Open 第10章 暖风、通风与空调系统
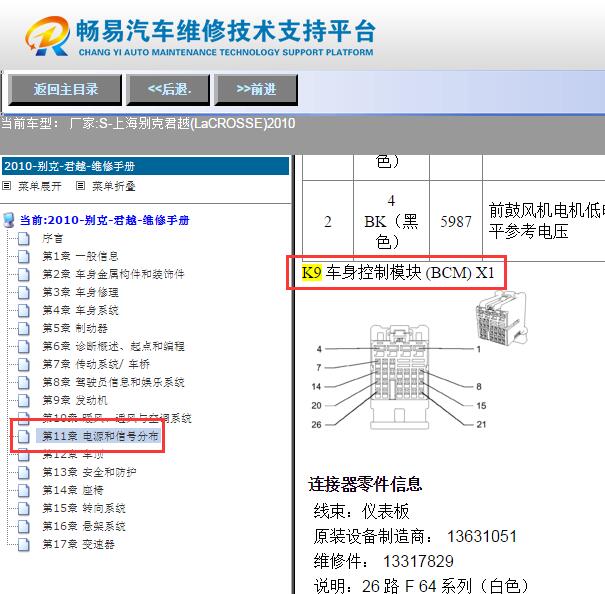Screen dimensions: 605x594 click(x=117, y=418)
